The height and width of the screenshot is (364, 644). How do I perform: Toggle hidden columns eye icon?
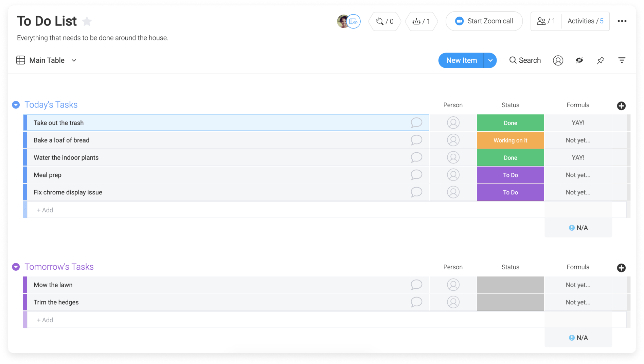click(579, 60)
